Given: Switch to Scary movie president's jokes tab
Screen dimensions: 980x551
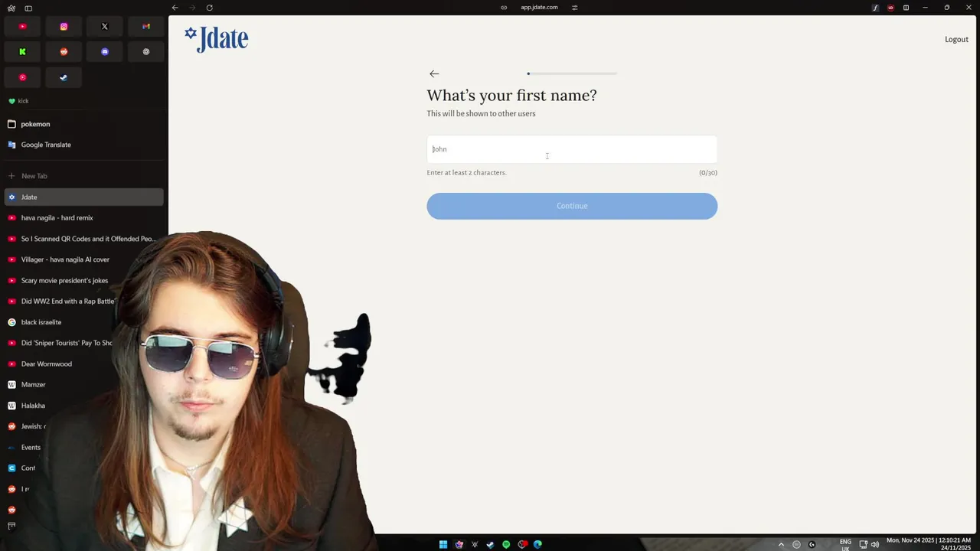Looking at the screenshot, I should [83, 280].
